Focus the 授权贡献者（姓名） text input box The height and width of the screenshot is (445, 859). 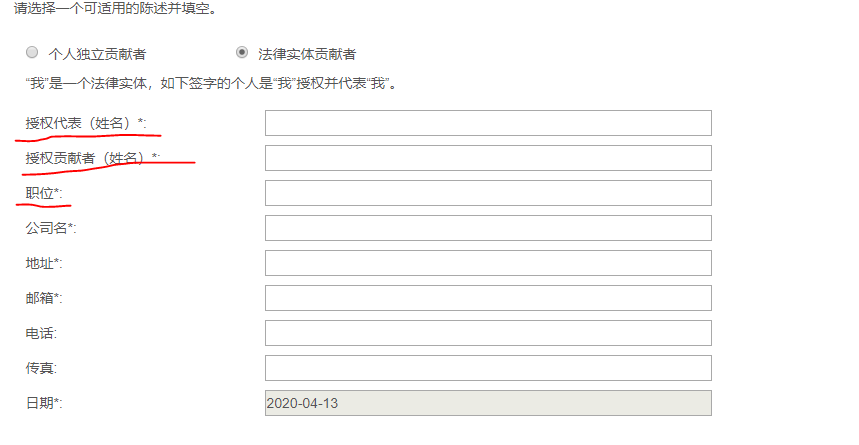[488, 158]
